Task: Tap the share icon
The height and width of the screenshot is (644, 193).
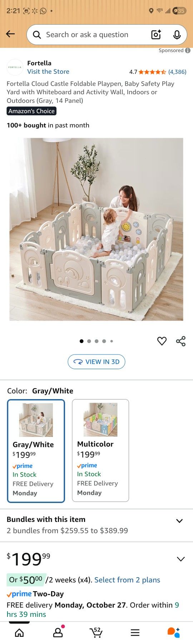Action: (x=181, y=341)
